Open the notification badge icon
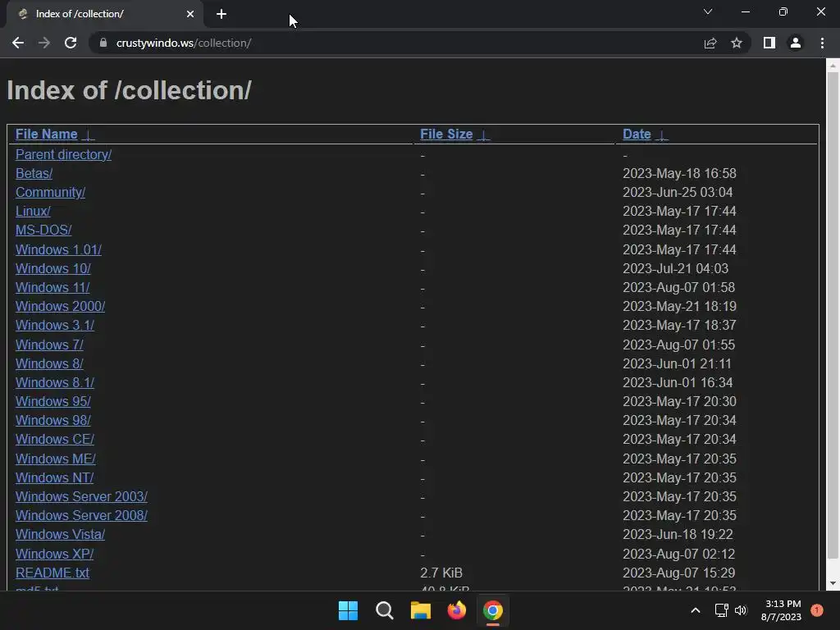 tap(817, 610)
